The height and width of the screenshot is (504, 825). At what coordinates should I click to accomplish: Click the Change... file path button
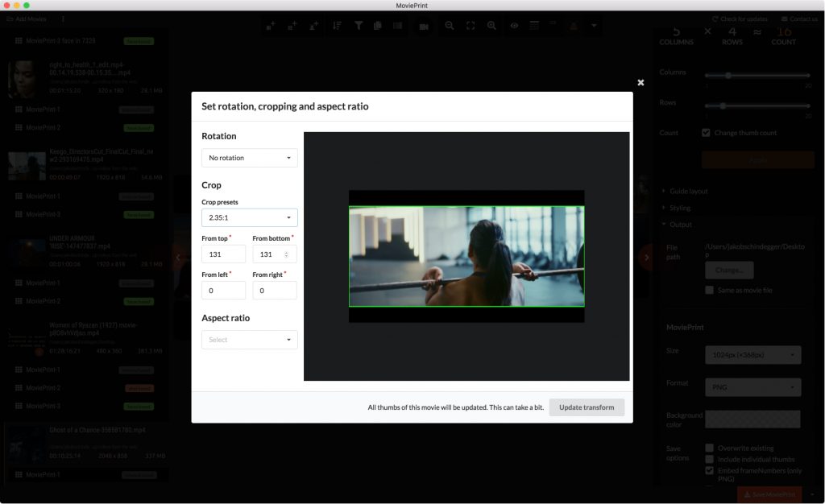click(x=729, y=271)
